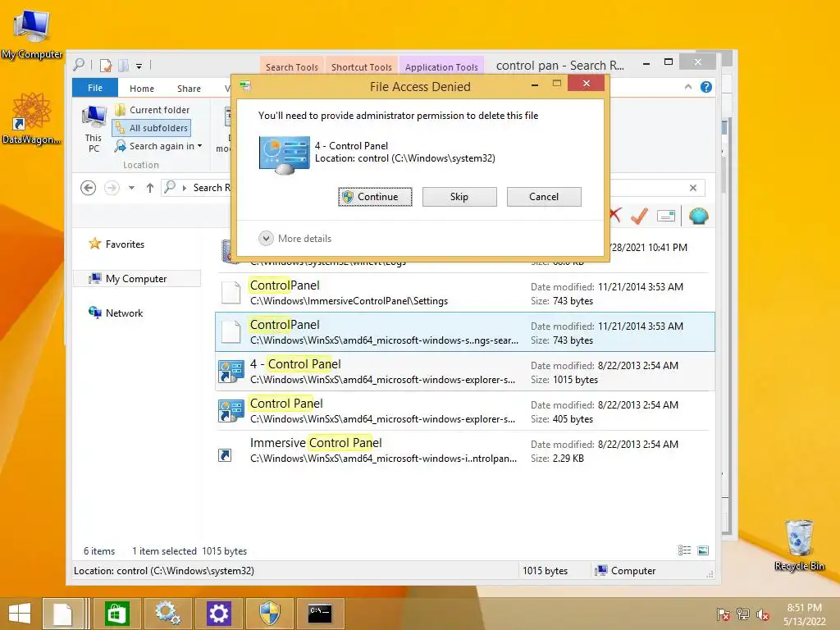Screen dimensions: 840x630
Task: Switch to the Home ribbon tab
Action: pyautogui.click(x=141, y=89)
